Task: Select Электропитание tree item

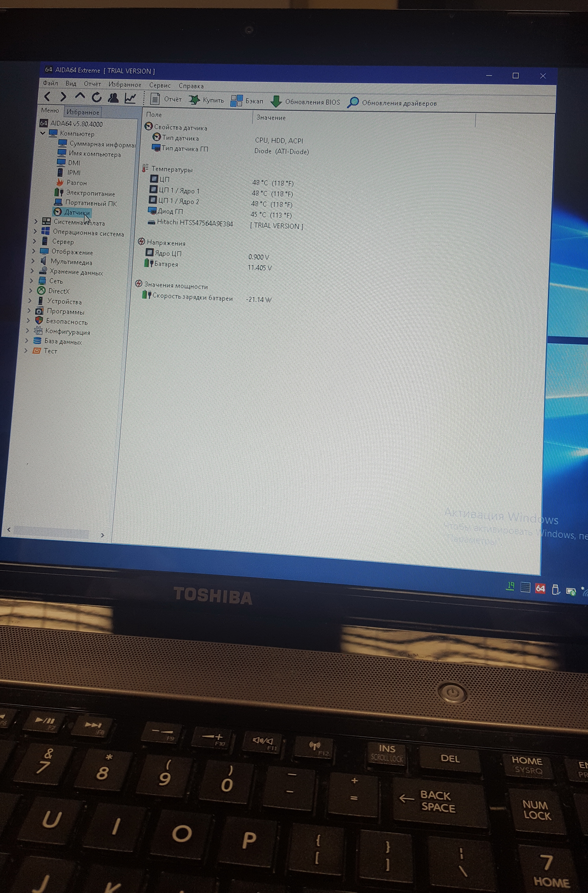Action: click(x=85, y=193)
